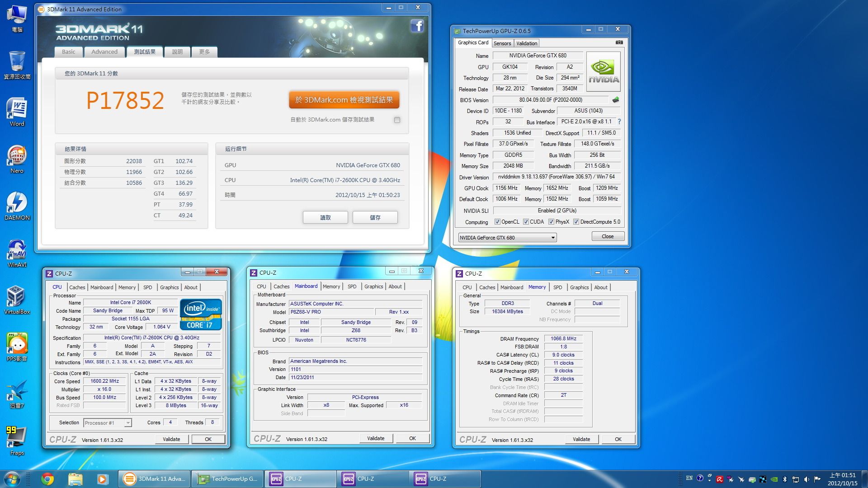868x488 pixels.
Task: Select Sensors tab in GPU-Z
Action: click(503, 42)
